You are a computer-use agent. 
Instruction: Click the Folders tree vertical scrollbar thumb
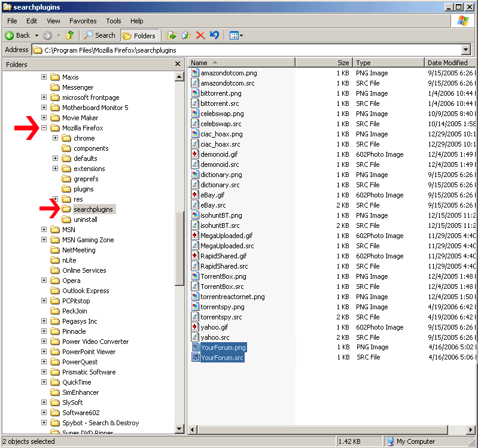point(179,248)
